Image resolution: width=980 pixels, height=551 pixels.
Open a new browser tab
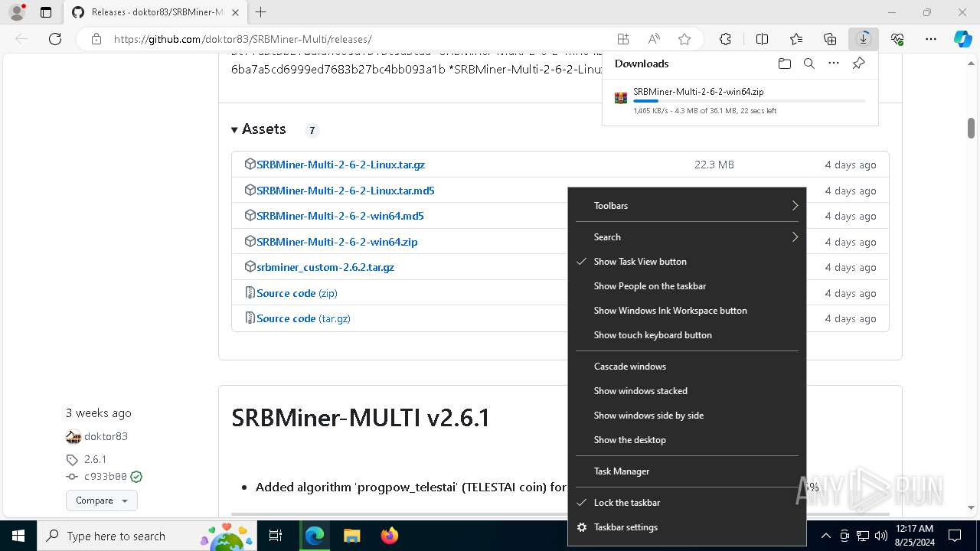pos(261,12)
